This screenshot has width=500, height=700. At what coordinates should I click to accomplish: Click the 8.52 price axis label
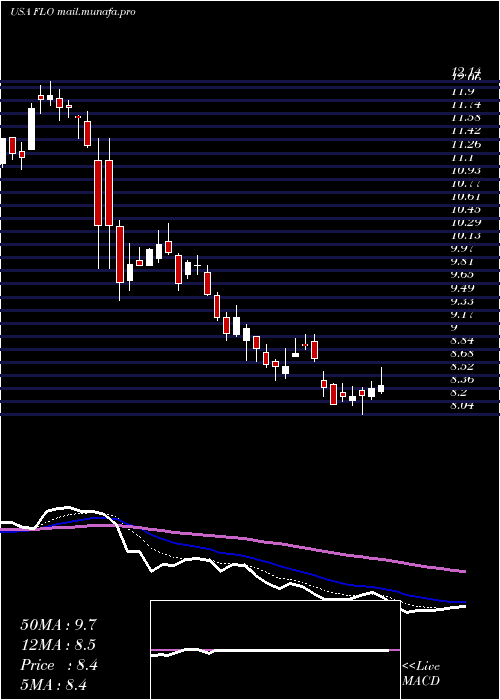pos(463,367)
